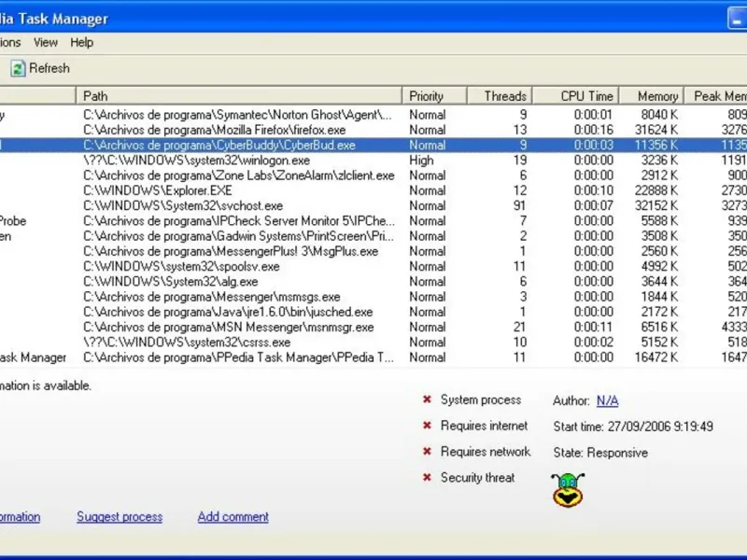Click the red X beside Requires network
Screen dimensions: 747x560
(x=427, y=452)
